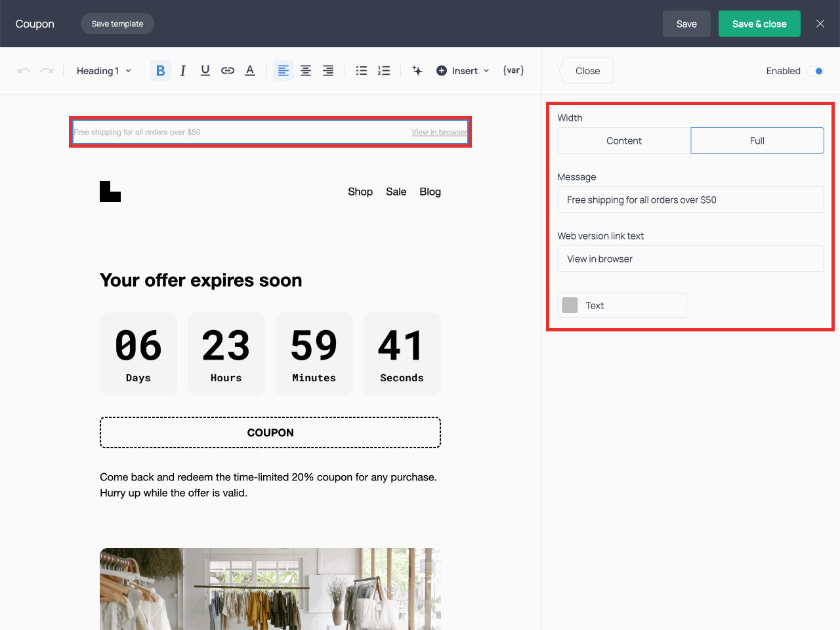Insert a numbered list
This screenshot has height=630, width=840.
coord(384,71)
